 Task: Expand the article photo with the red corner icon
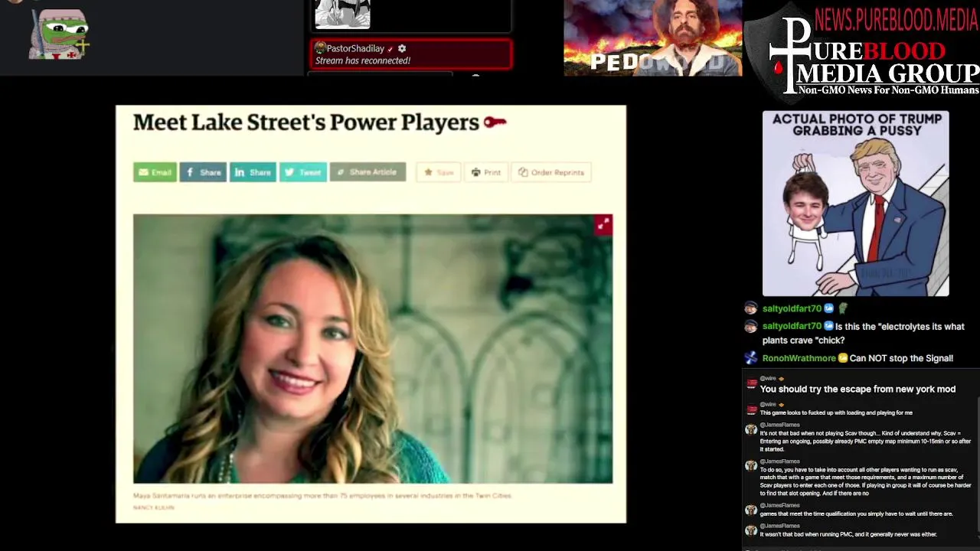point(603,223)
